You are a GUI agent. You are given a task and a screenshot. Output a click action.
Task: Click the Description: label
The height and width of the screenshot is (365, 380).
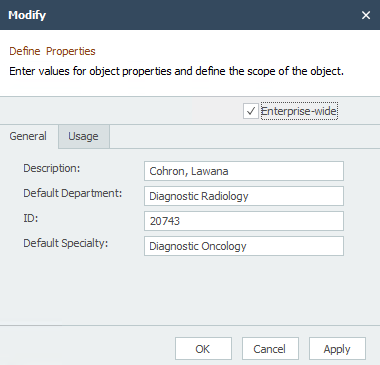(x=52, y=168)
